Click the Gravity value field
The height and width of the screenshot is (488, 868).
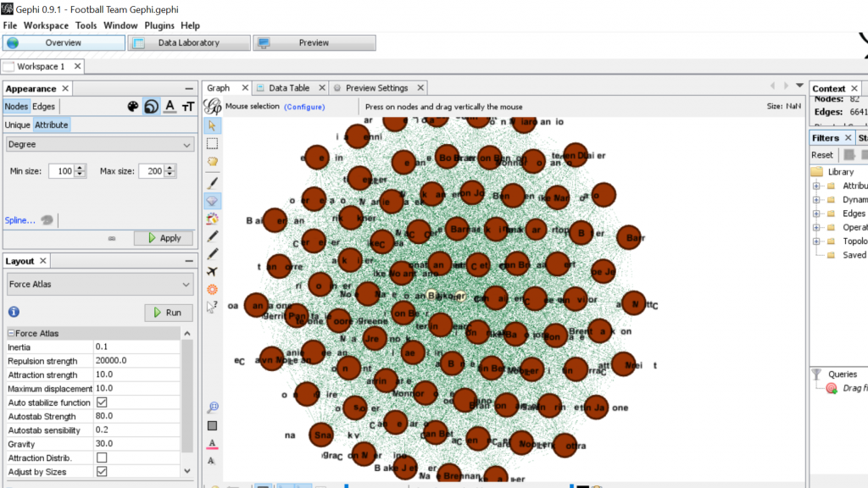click(136, 444)
